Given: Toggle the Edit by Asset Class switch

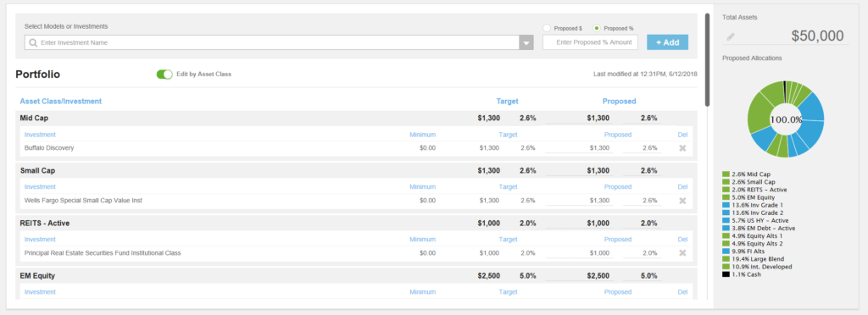Looking at the screenshot, I should (x=164, y=74).
